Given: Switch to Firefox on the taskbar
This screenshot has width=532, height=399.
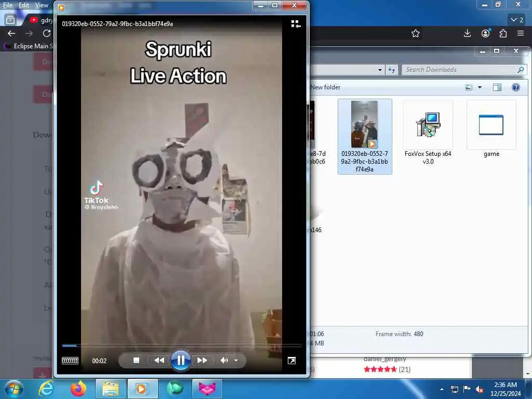Looking at the screenshot, I should 78,389.
